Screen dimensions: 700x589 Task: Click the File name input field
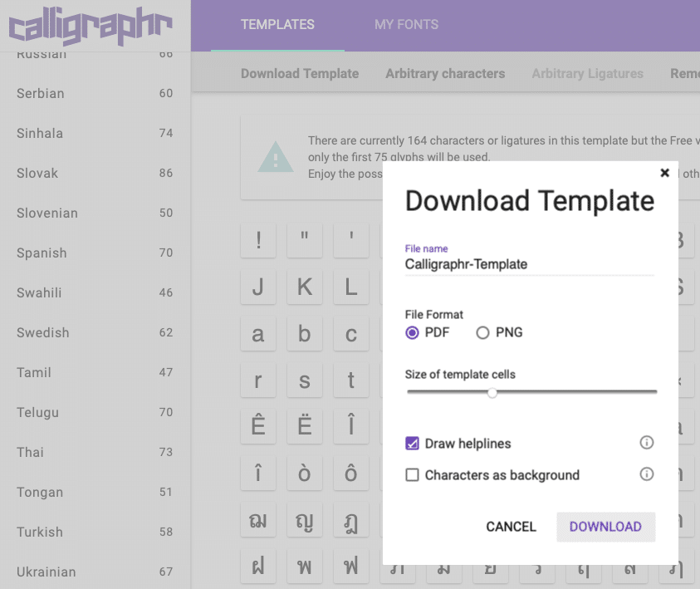click(x=529, y=264)
